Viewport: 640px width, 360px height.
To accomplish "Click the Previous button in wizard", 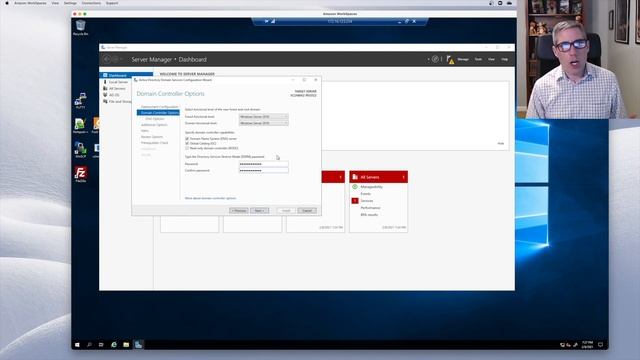I will pyautogui.click(x=238, y=211).
